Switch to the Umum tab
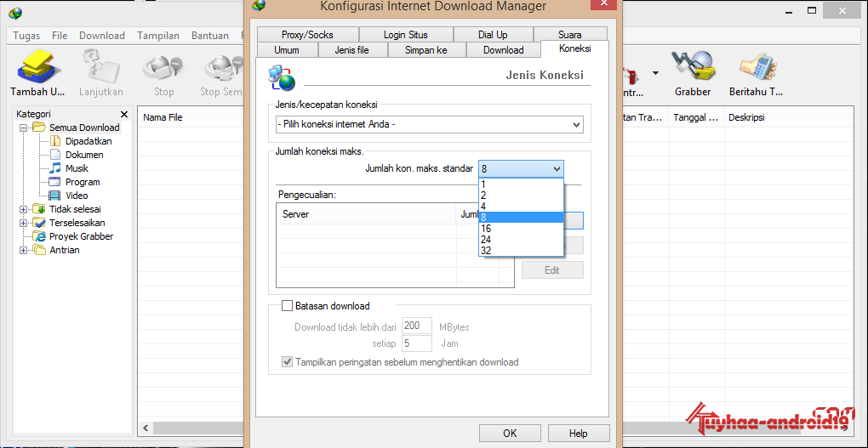868x448 pixels. click(287, 50)
